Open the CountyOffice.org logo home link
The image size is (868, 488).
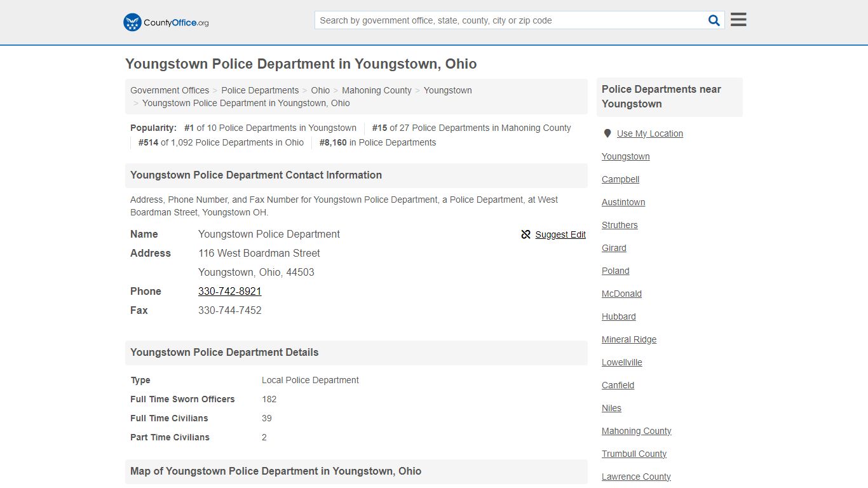166,22
